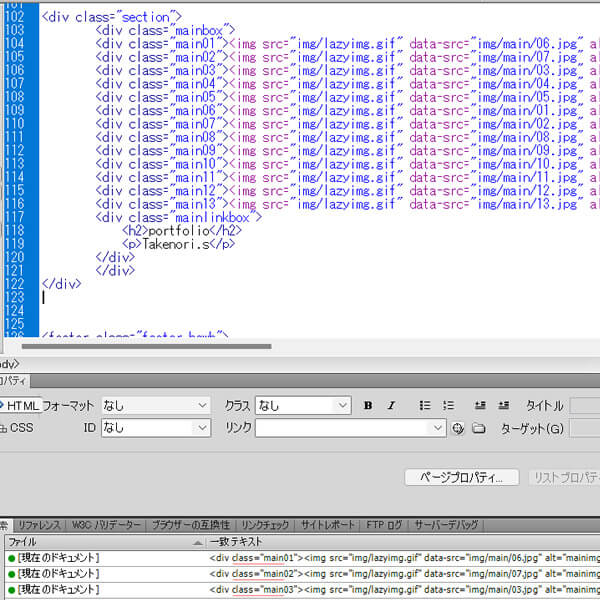Click the ページプロパティ button
The image size is (600, 600).
461,477
